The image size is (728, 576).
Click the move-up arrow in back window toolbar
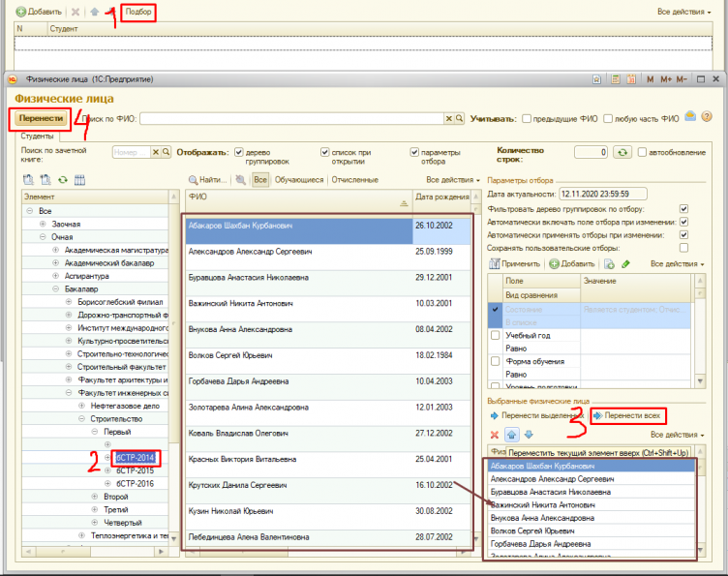coord(95,12)
